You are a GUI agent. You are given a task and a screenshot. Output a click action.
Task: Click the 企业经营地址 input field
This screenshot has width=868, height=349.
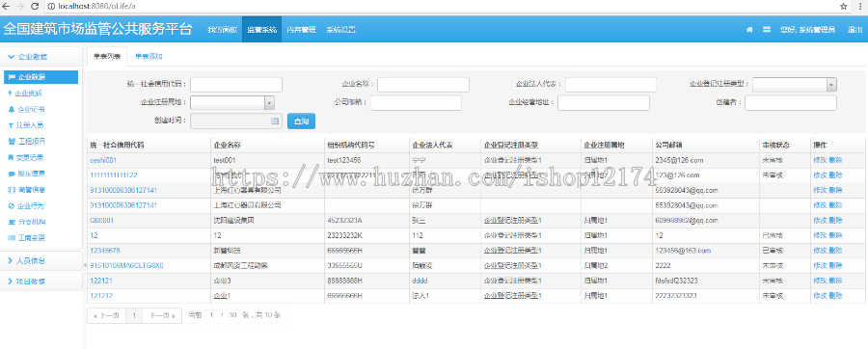604,103
